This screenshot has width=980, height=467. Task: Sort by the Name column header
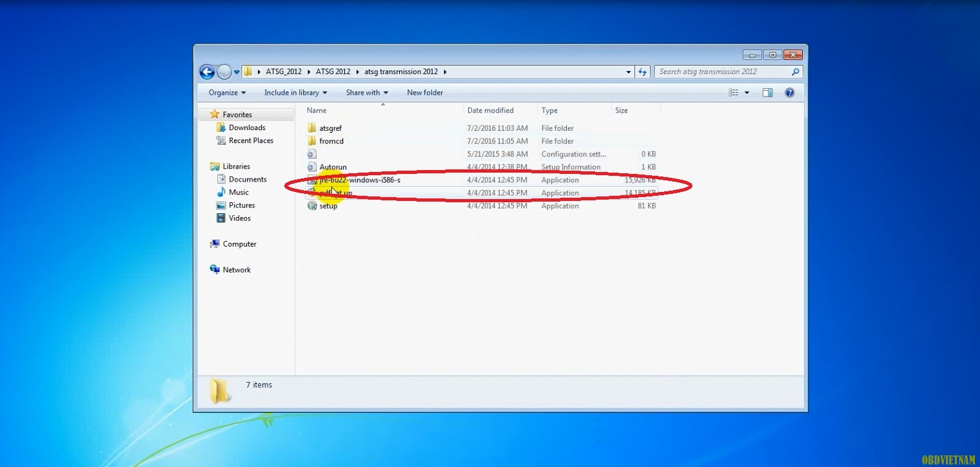click(x=317, y=110)
